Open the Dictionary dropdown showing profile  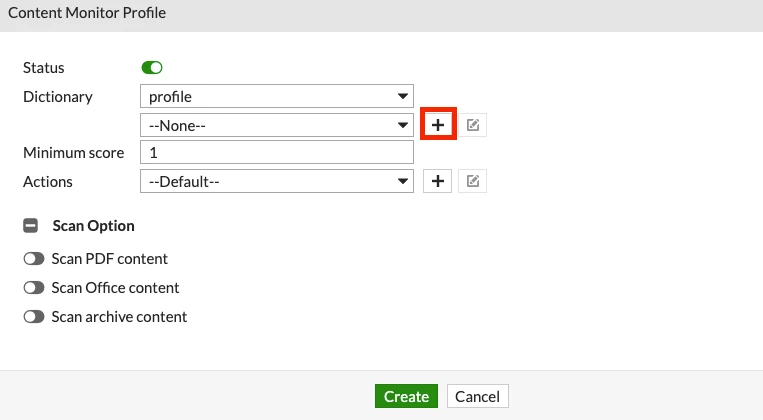tap(277, 96)
